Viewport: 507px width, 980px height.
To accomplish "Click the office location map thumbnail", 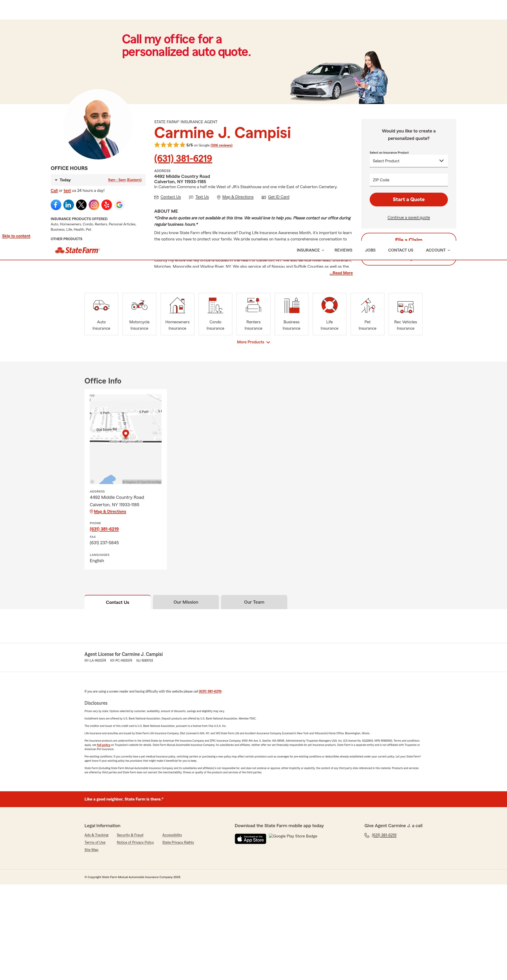I will tap(126, 439).
